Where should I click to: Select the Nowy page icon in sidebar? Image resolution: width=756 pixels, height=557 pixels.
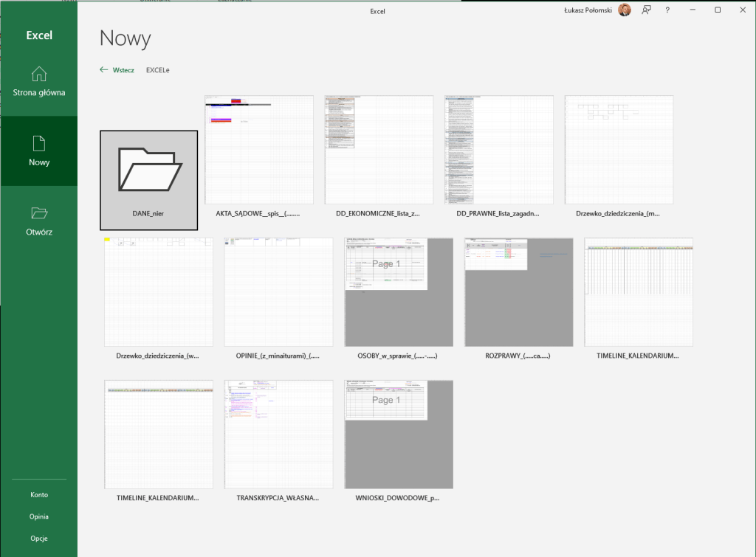click(x=39, y=144)
